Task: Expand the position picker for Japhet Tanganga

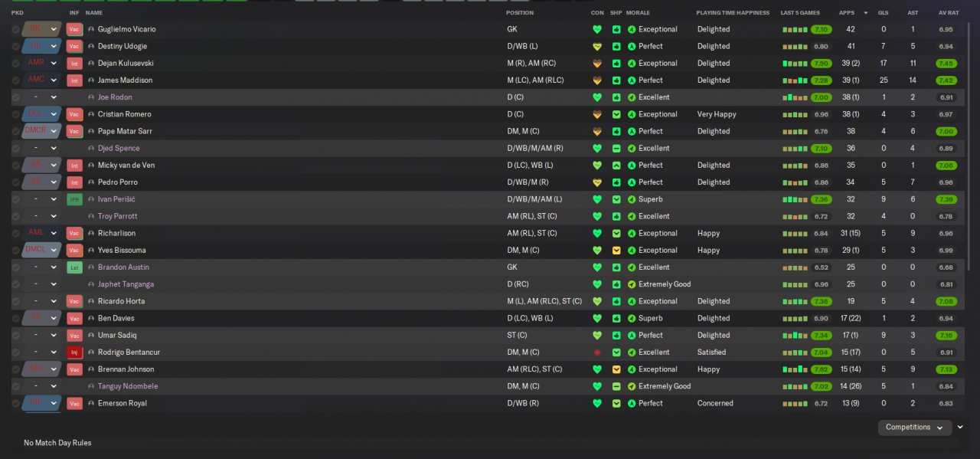Action: click(x=54, y=284)
